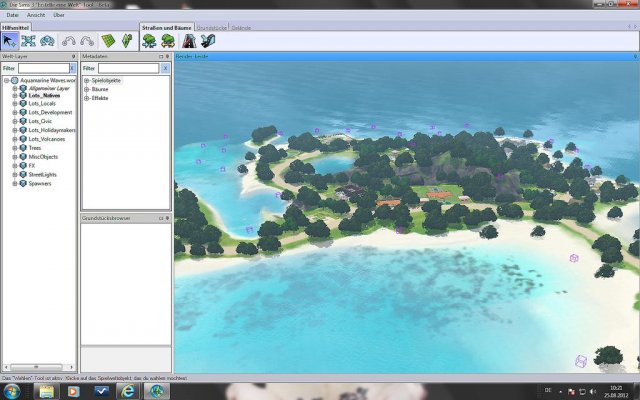Expand the Lots_Natives layer node
This screenshot has height=400, width=640.
[15, 96]
